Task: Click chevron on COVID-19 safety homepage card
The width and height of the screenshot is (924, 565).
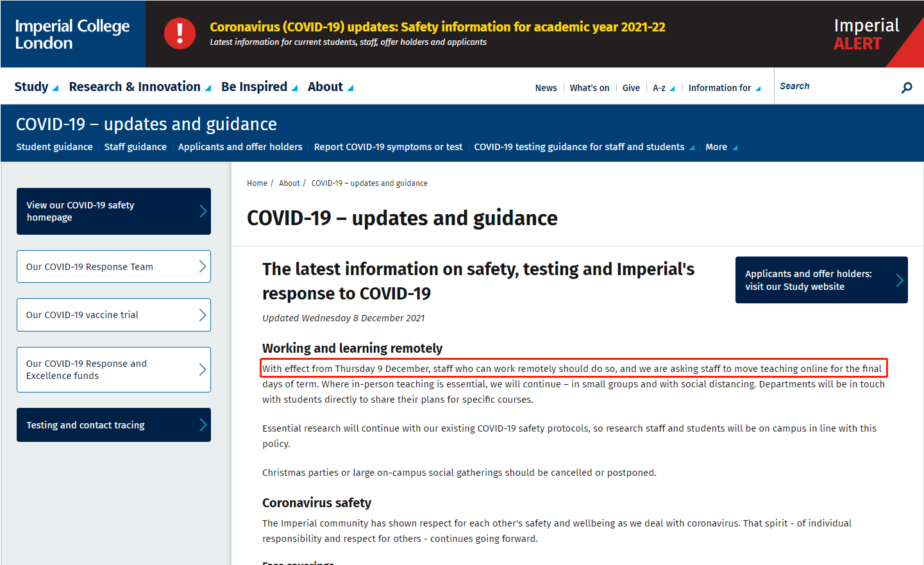Action: [203, 211]
